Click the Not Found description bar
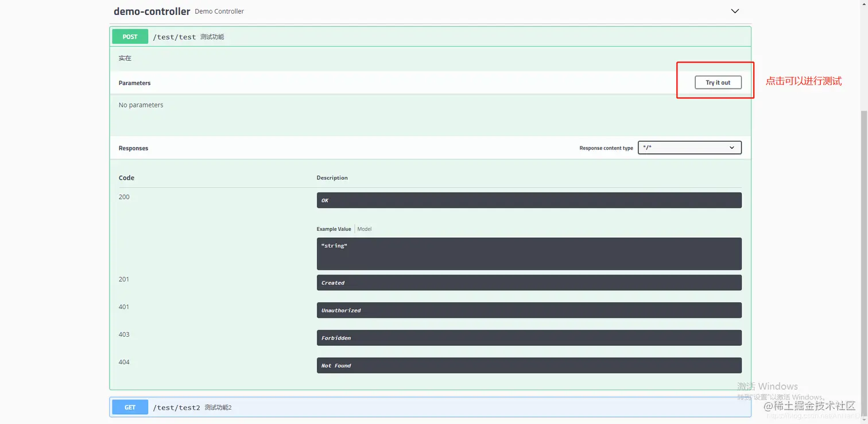This screenshot has height=424, width=868. [x=529, y=365]
